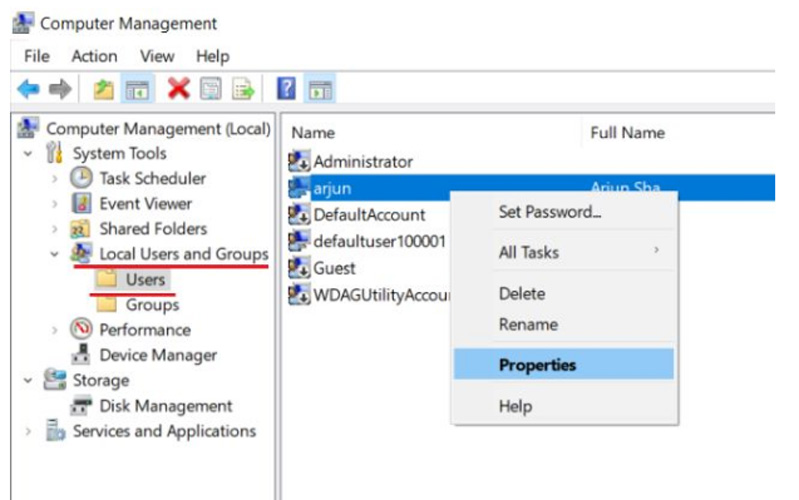Open the Action menu
799x500 pixels.
click(x=94, y=56)
